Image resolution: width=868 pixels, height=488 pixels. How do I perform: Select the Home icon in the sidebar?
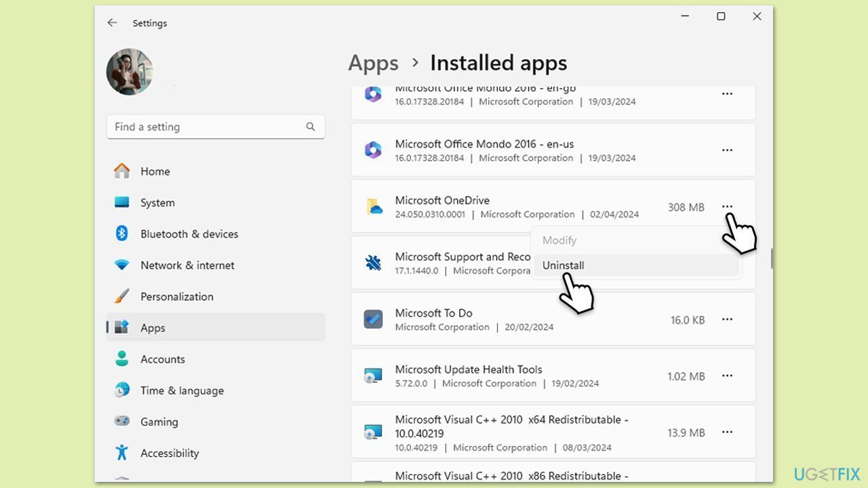pos(121,171)
